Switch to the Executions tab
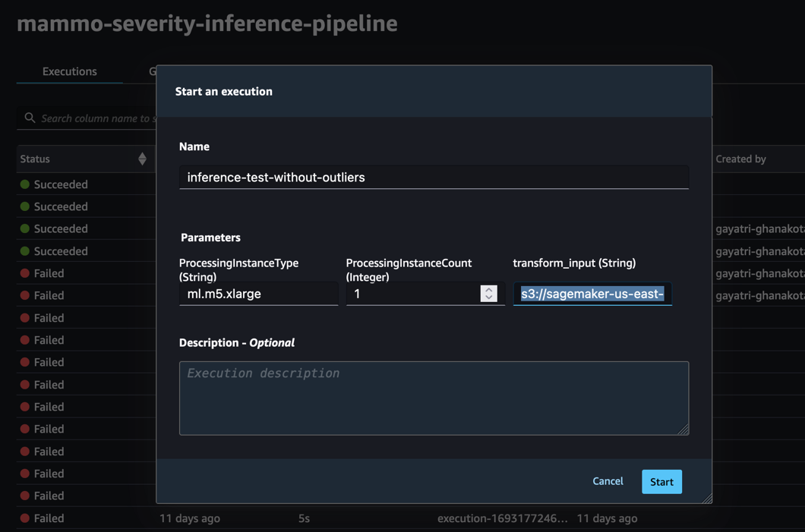 coord(69,71)
